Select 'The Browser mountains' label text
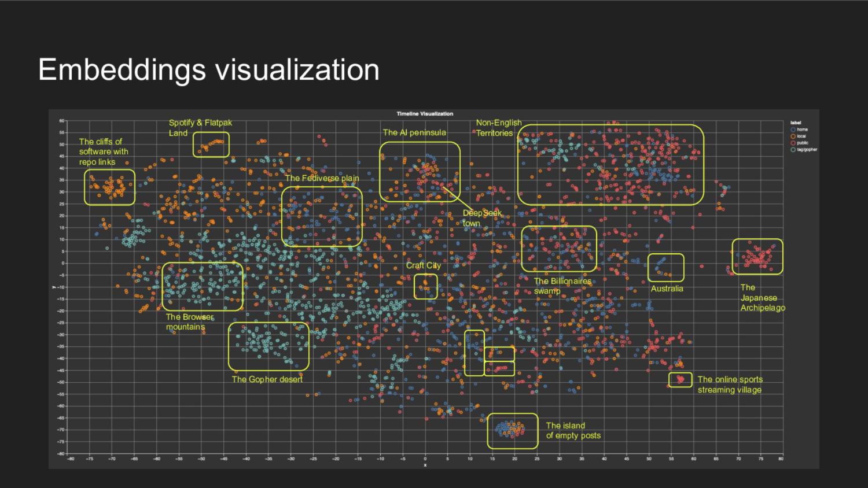Screen dimensions: 868x488 (189, 322)
